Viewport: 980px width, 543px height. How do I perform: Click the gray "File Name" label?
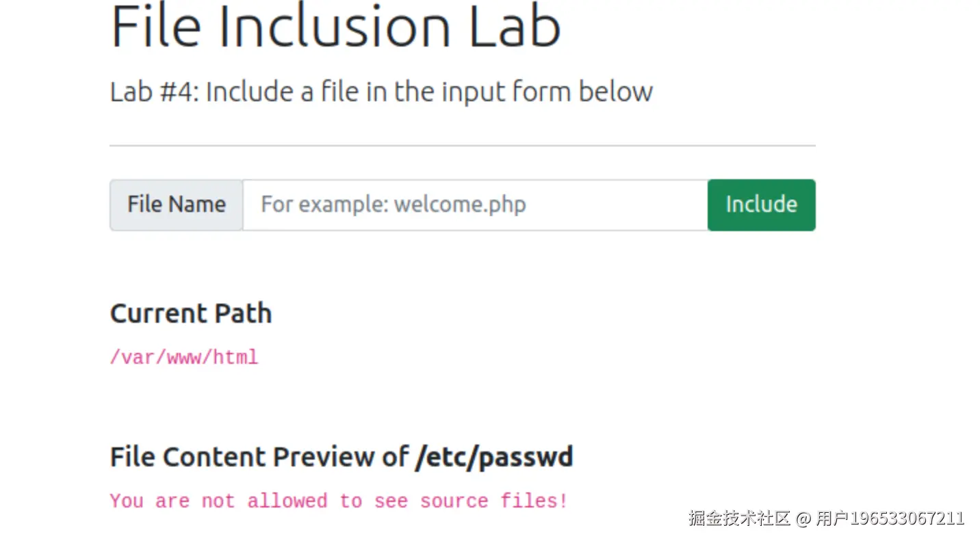point(177,204)
